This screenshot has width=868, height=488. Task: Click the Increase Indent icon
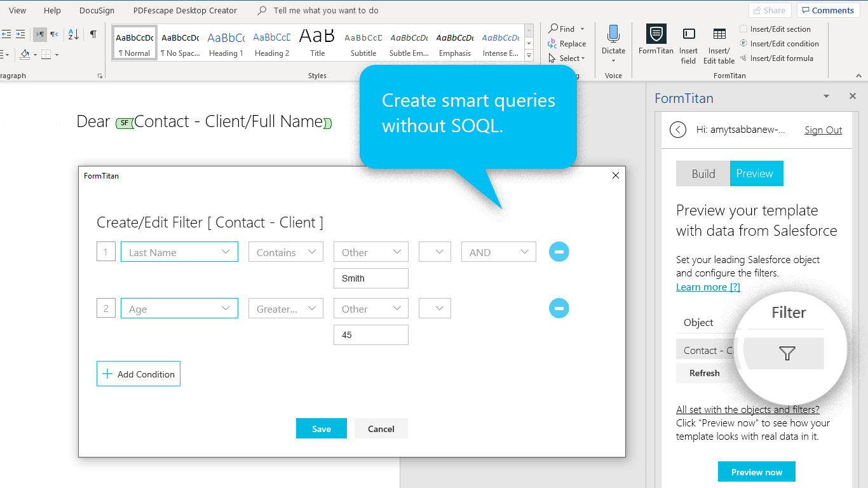[x=20, y=34]
